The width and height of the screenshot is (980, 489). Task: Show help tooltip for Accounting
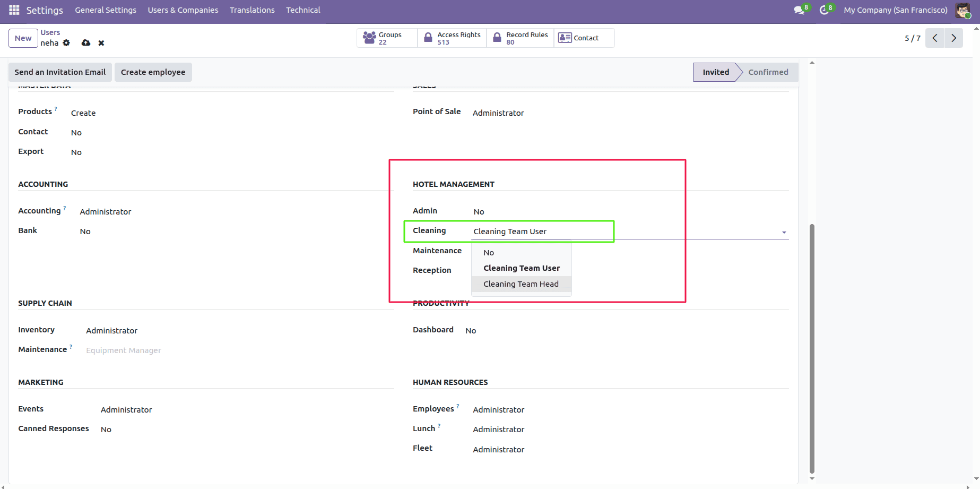click(65, 208)
